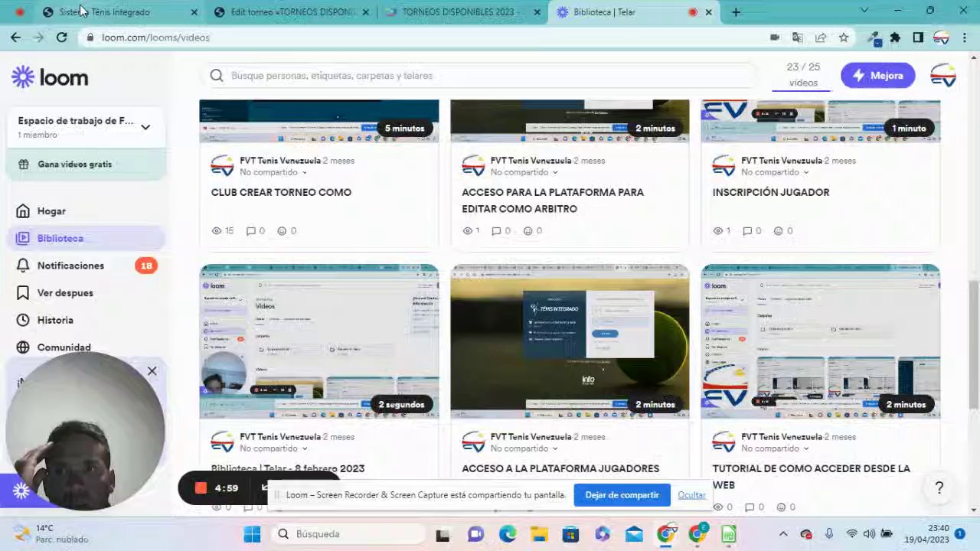Expand No compartido under CLUB CREAR TORNEO COMO
The height and width of the screenshot is (551, 980).
click(x=273, y=172)
